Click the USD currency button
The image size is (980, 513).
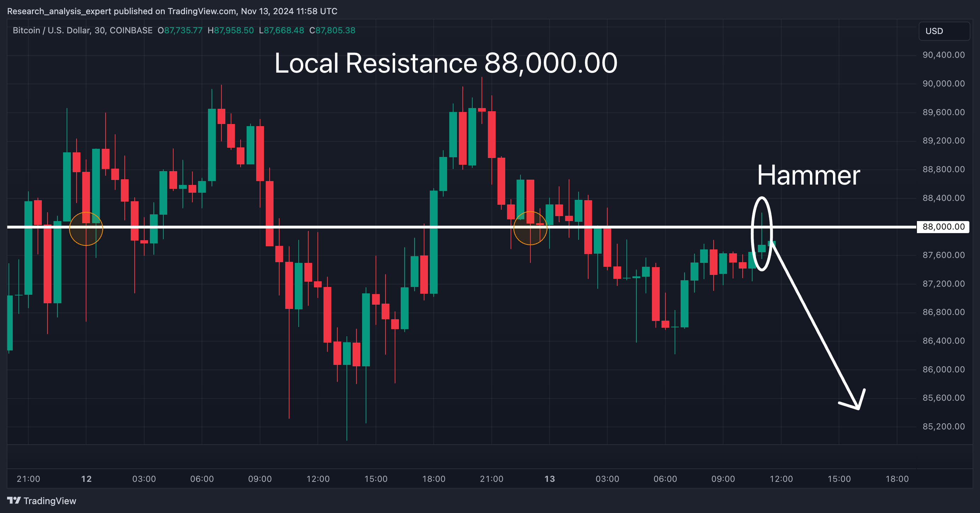[x=944, y=31]
